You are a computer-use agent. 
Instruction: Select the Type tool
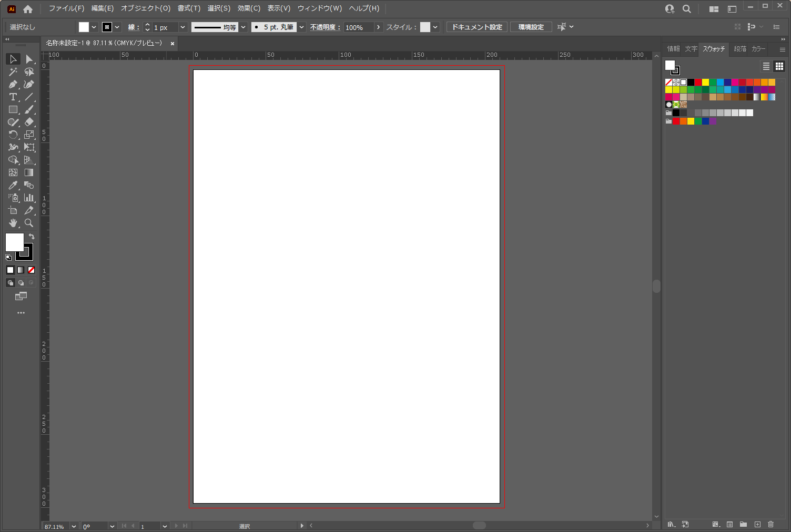pos(13,97)
